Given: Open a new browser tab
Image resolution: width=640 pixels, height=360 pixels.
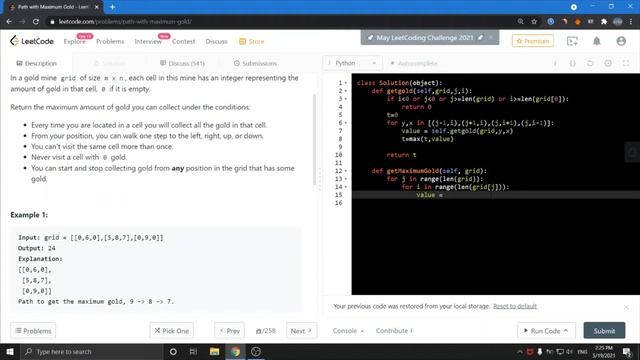Looking at the screenshot, I should pyautogui.click(x=112, y=7).
